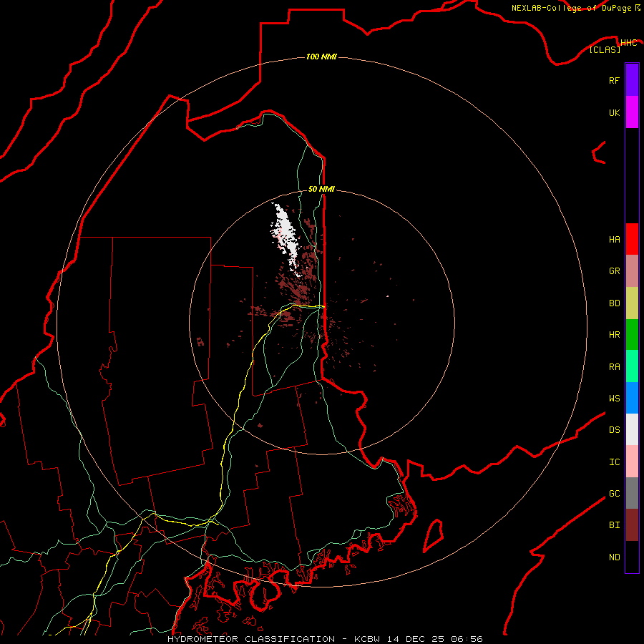Click the GR legend label
Screen dimensions: 644x644
point(614,271)
